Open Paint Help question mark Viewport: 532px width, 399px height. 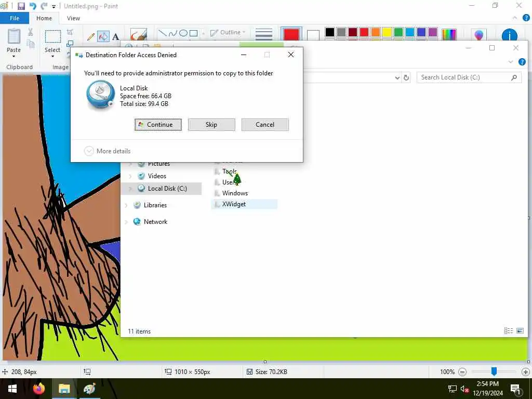point(526,18)
